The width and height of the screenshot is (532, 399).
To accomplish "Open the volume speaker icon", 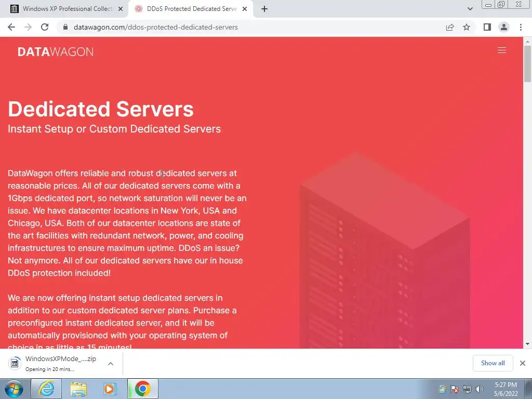I will click(479, 389).
